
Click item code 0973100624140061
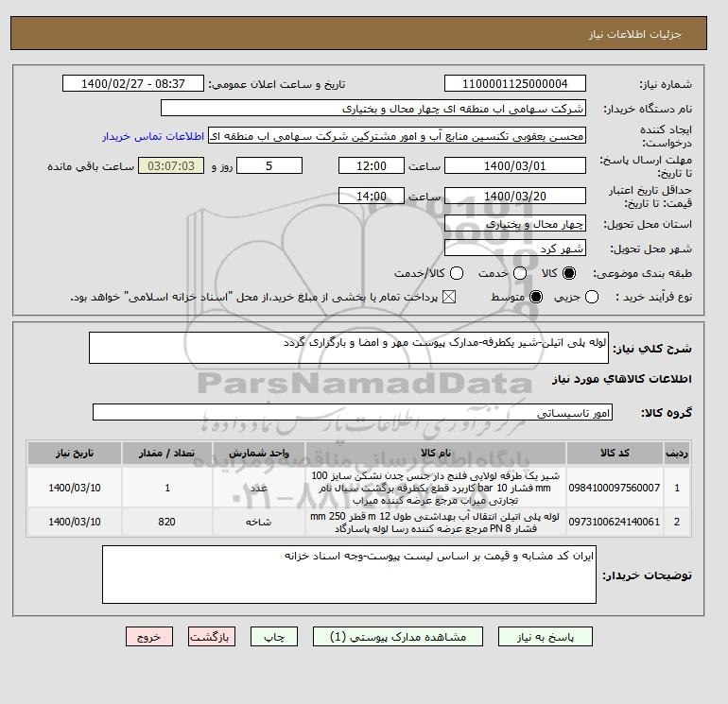click(x=615, y=522)
